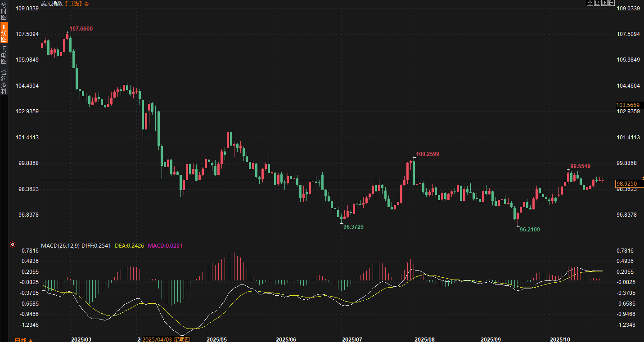
Task: Click the jump-to-start chart axis icon
Action: coord(597,3)
